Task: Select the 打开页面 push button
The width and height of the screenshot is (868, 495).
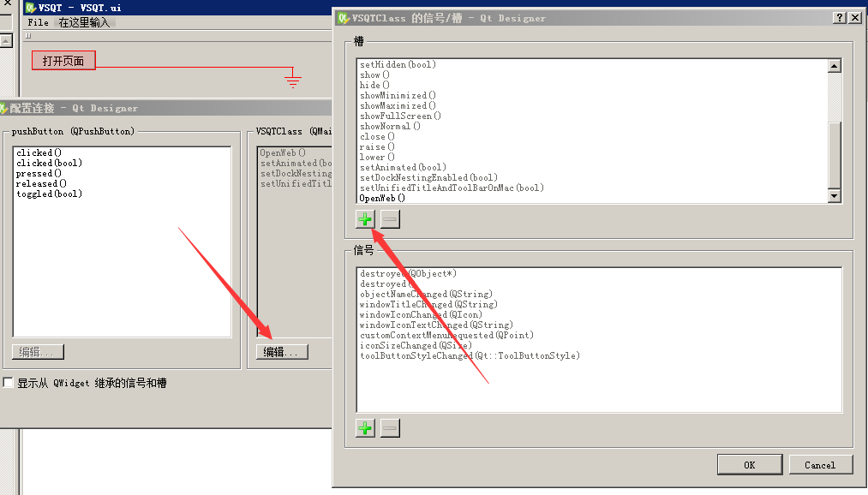Action: (x=63, y=60)
